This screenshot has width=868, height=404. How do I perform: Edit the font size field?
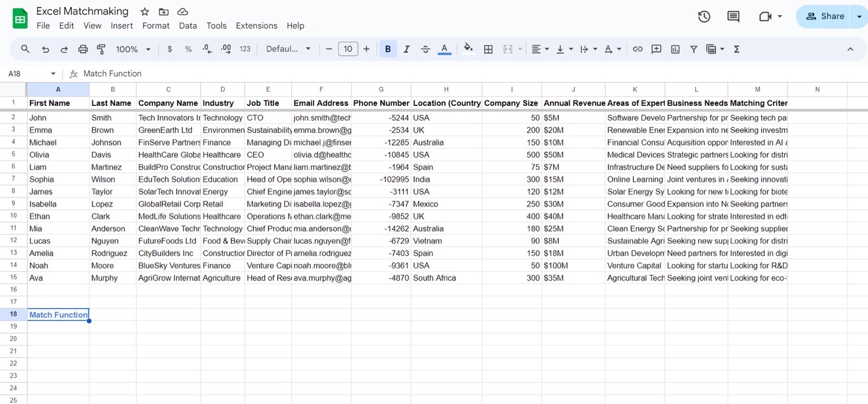coord(348,49)
